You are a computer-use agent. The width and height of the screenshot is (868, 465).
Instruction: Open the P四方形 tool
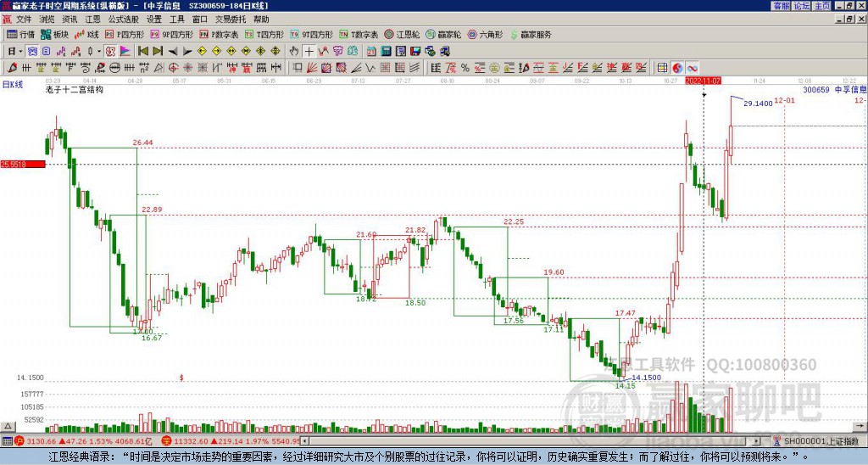tap(125, 34)
